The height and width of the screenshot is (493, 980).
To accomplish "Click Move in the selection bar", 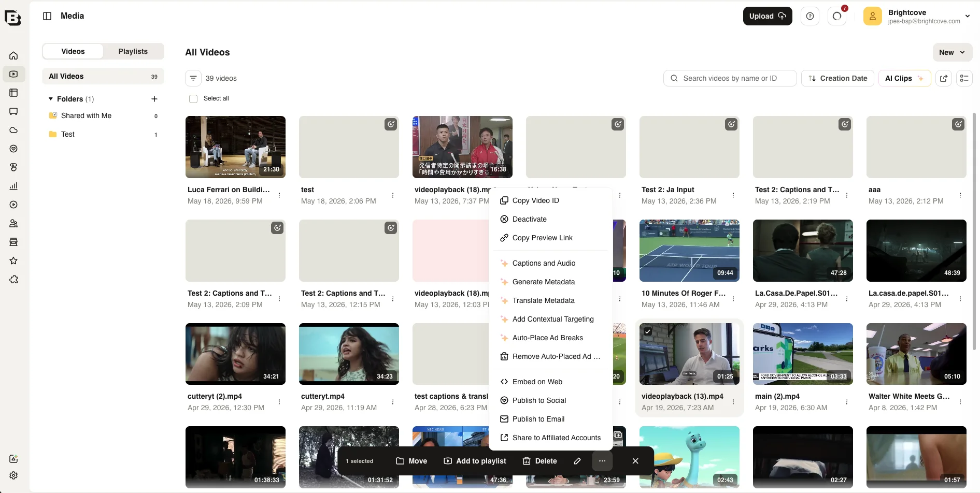I will pyautogui.click(x=411, y=461).
